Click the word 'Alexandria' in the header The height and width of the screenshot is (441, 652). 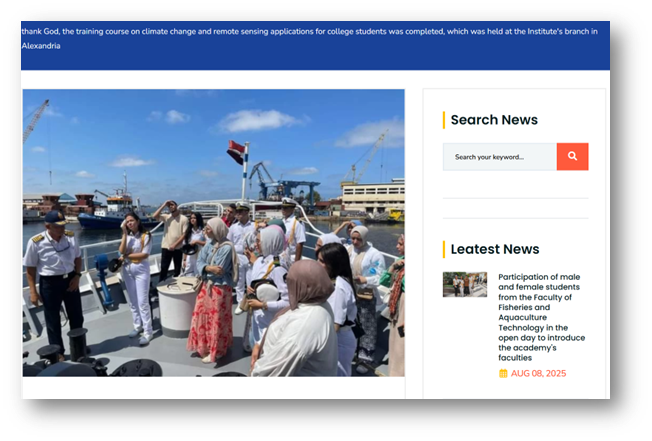[x=41, y=46]
